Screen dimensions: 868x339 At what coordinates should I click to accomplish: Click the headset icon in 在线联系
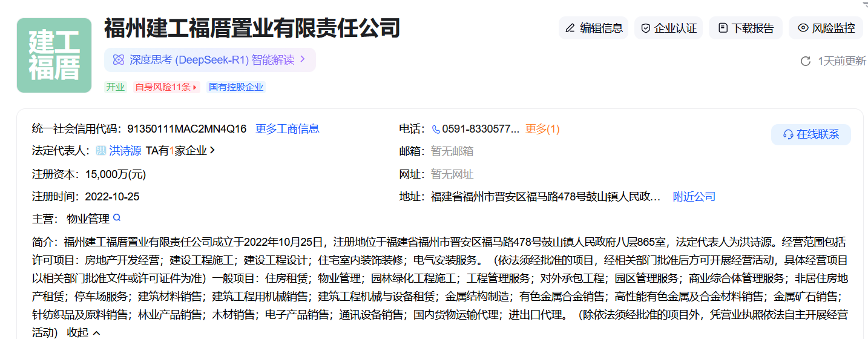coord(787,134)
